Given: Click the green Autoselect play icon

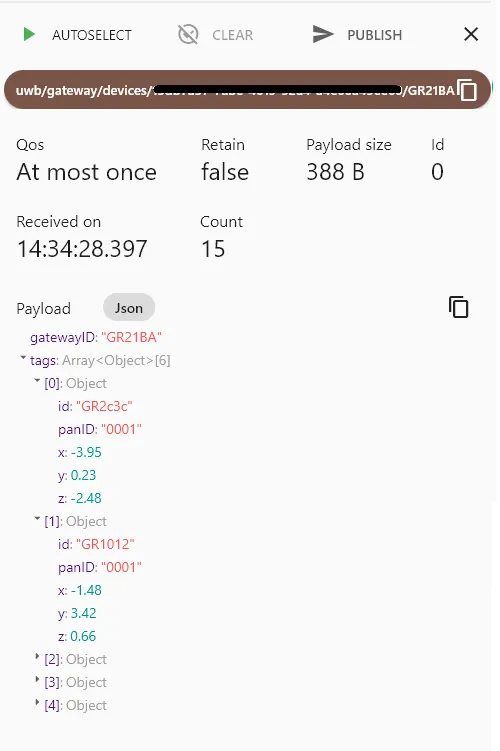Looking at the screenshot, I should tap(29, 34).
